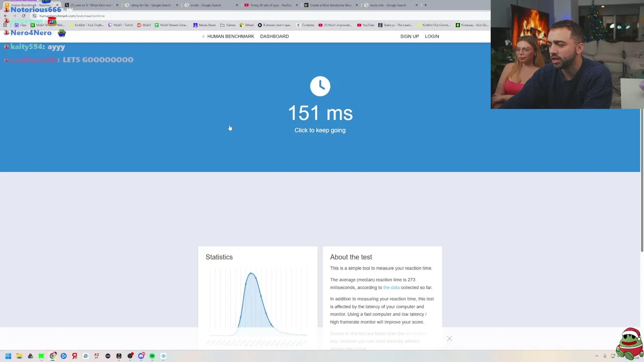Switch to 'Doing 20 sets of ayos' YouTube tab
Screen dimensions: 644x362
coord(271,5)
